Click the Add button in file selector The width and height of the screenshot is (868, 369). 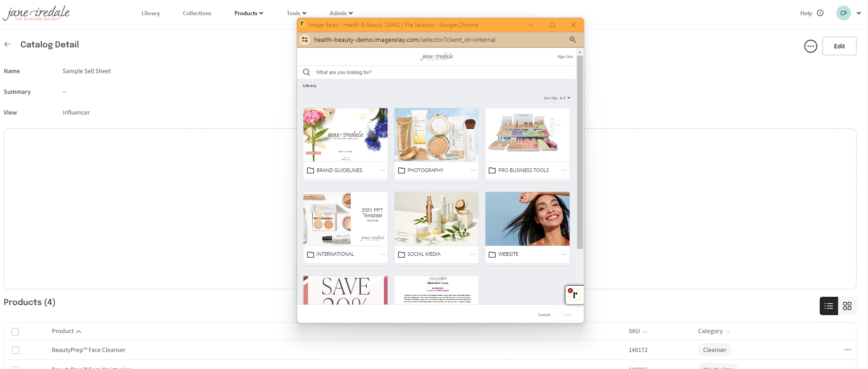click(567, 315)
